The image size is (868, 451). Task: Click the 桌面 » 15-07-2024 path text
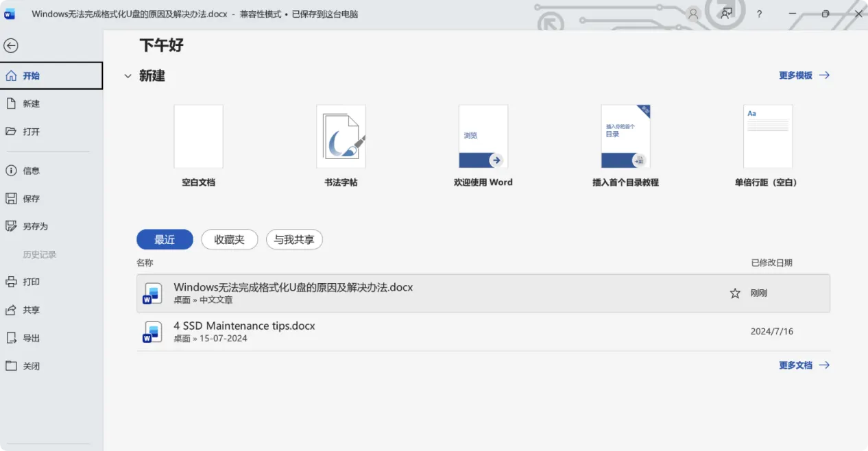point(210,339)
